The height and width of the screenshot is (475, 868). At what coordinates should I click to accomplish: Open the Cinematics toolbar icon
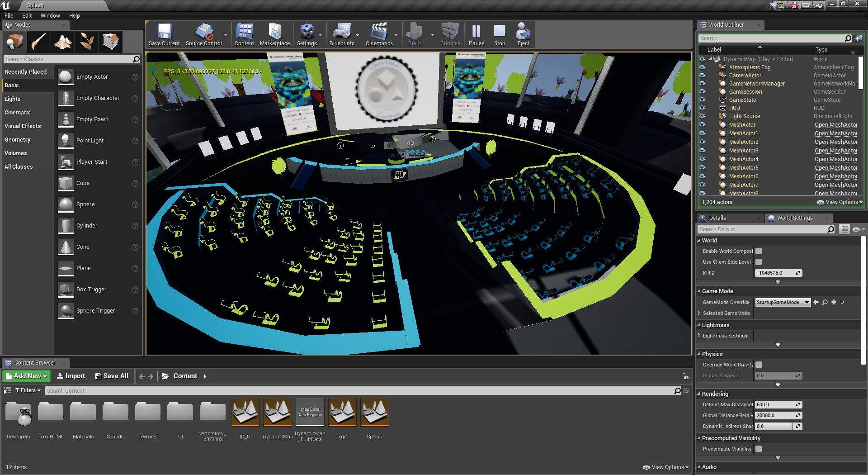click(379, 34)
